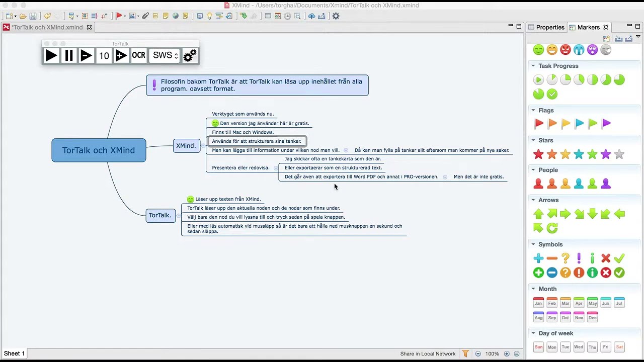Collapse the Flags marker section

pyautogui.click(x=533, y=110)
